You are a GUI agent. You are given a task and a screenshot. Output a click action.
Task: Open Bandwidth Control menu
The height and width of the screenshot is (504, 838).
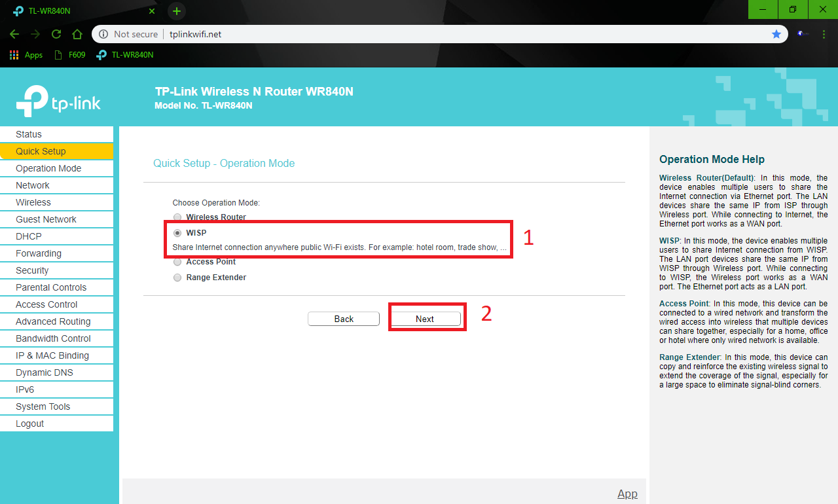56,338
